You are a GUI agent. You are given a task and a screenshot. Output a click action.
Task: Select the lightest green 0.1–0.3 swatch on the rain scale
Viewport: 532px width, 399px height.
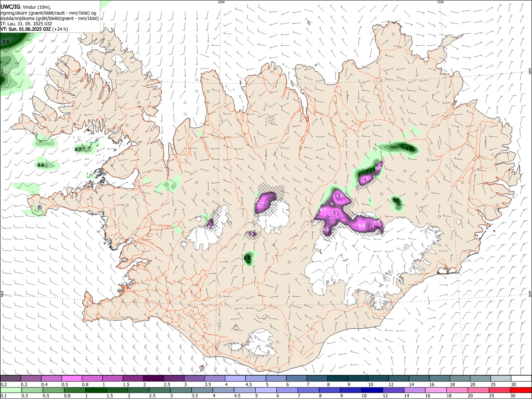(11, 390)
